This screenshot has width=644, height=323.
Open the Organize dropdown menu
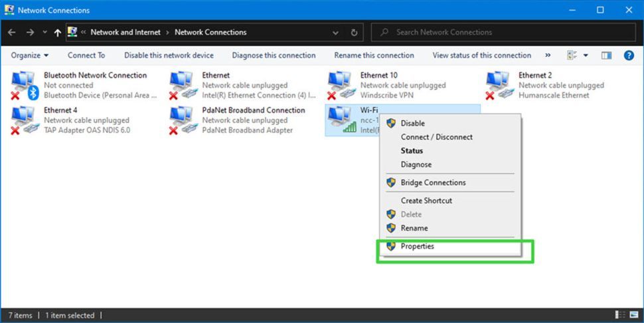(30, 56)
